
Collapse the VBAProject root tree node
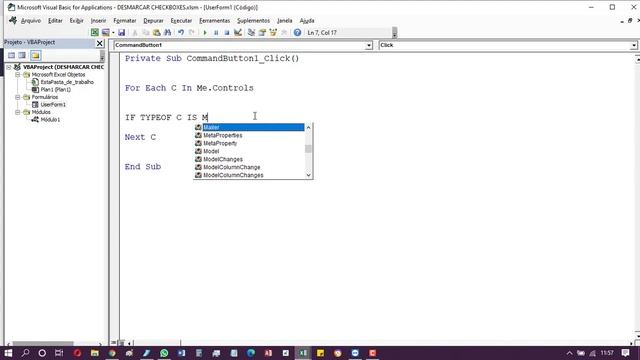pos(9,67)
